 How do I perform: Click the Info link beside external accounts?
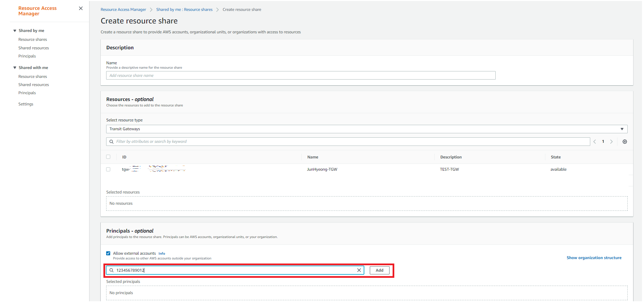(x=162, y=254)
